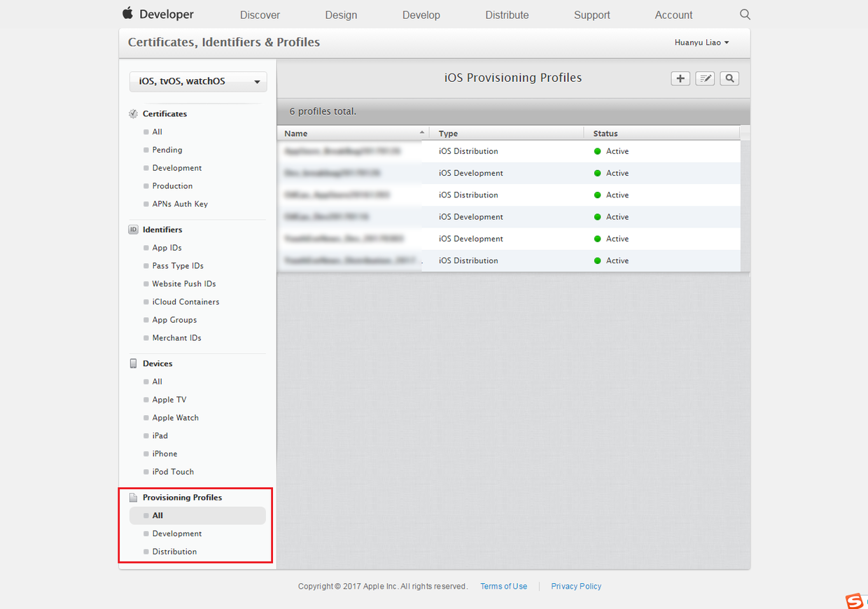The image size is (868, 609).
Task: Open iCloud Containers
Action: 185,302
